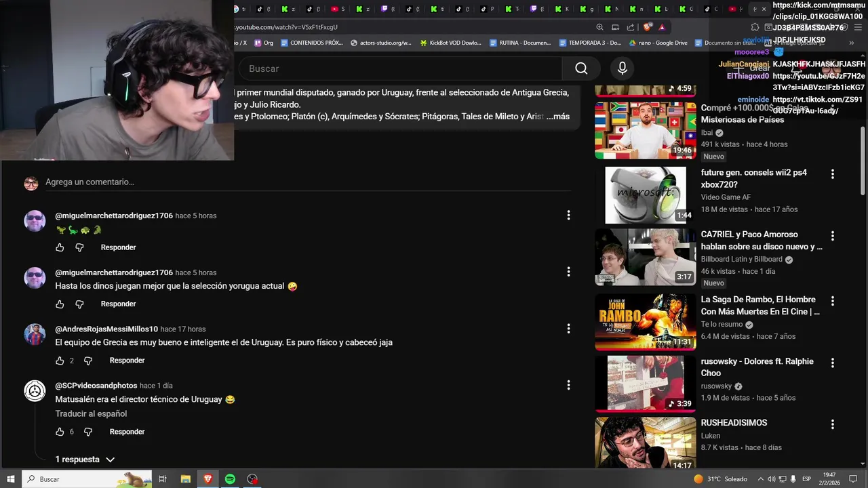Reply to SCPvideosandphotos Matusalén comment
Screen dimensions: 868x488
pyautogui.click(x=127, y=432)
